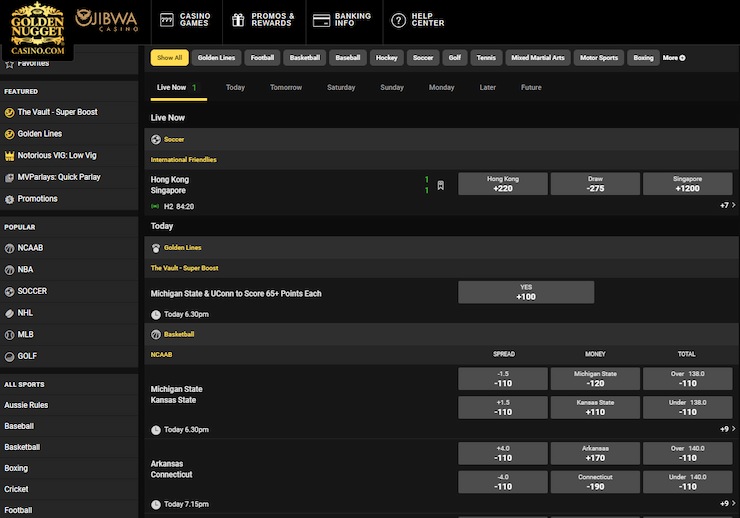Switch to the Saturday tab
Viewport: 740px width, 518px height.
(341, 88)
